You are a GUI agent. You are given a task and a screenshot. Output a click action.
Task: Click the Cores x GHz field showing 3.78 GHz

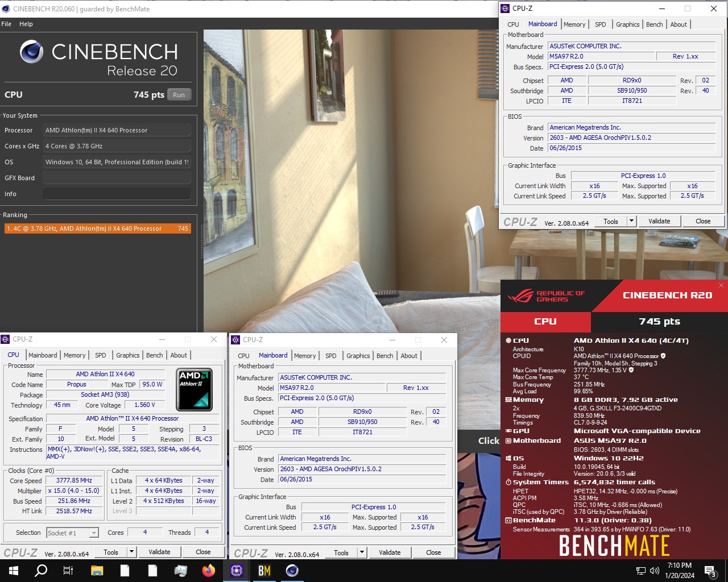[x=117, y=146]
